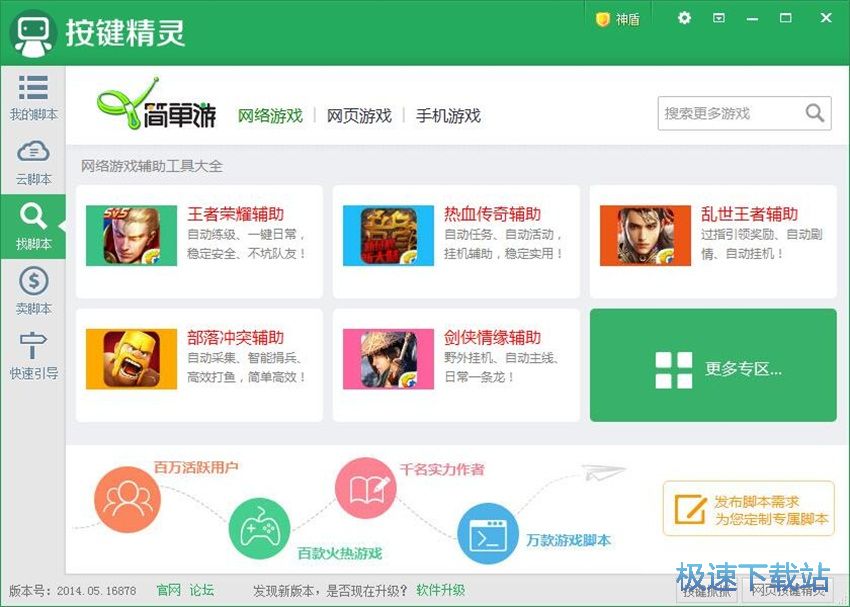Viewport: 850px width, 607px height.
Task: Click the magnifier search icon in the search box
Action: [814, 113]
